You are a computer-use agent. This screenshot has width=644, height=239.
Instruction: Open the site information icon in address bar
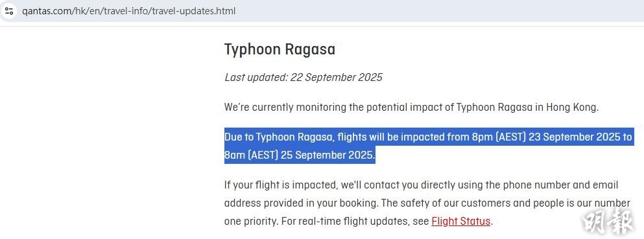tap(9, 11)
